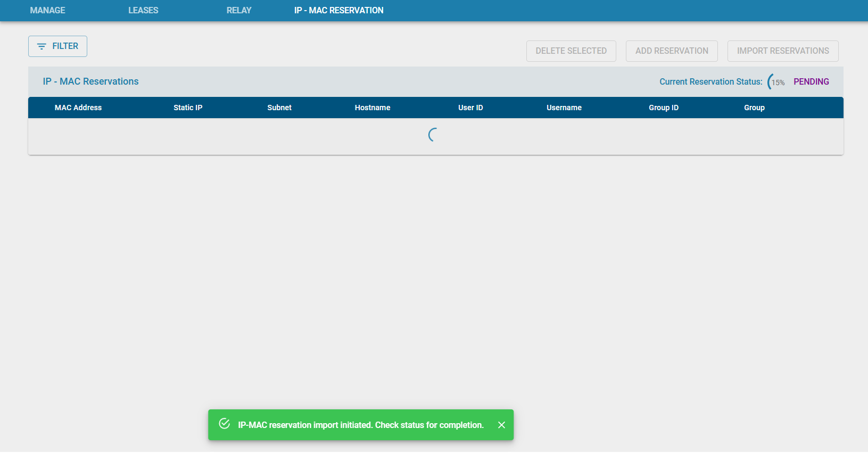Click Delete Selected button
The width and height of the screenshot is (868, 453).
pyautogui.click(x=571, y=51)
